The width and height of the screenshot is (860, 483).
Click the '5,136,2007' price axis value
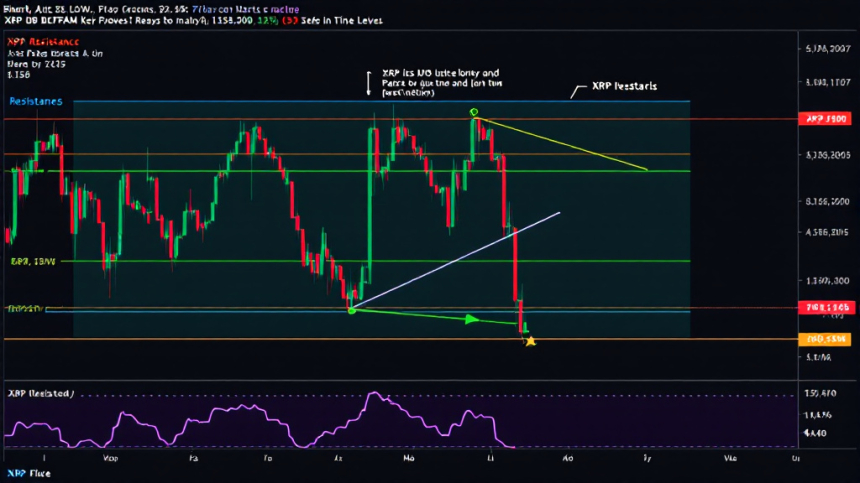click(x=828, y=49)
